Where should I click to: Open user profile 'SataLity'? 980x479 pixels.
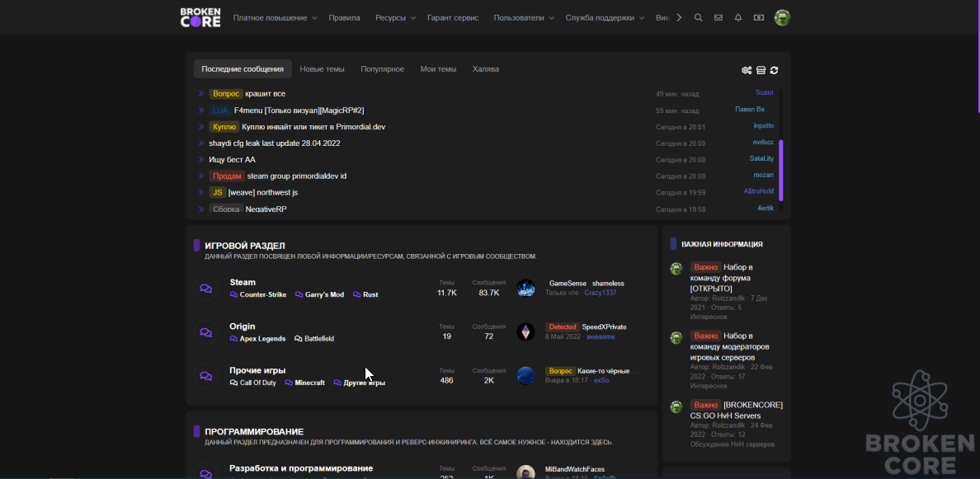point(761,158)
